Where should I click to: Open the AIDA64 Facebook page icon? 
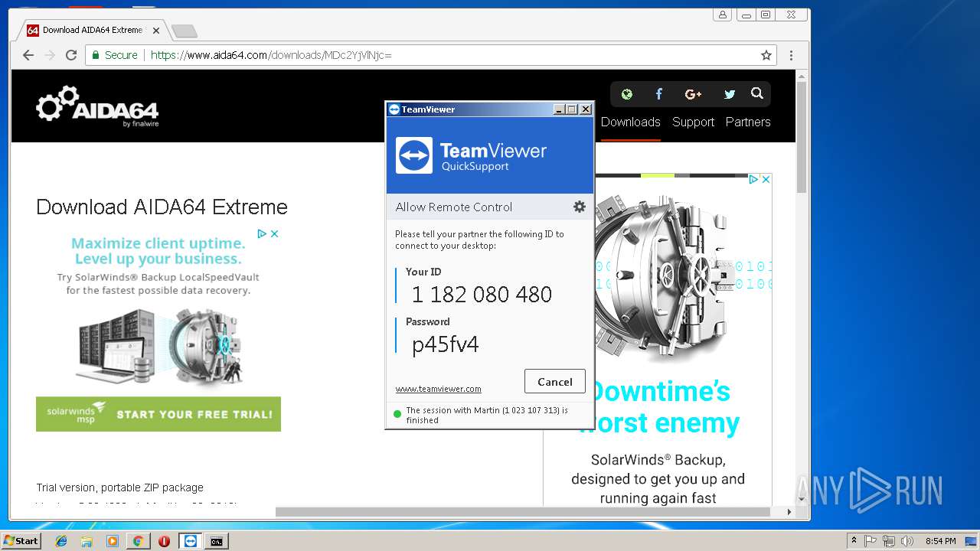(x=659, y=94)
